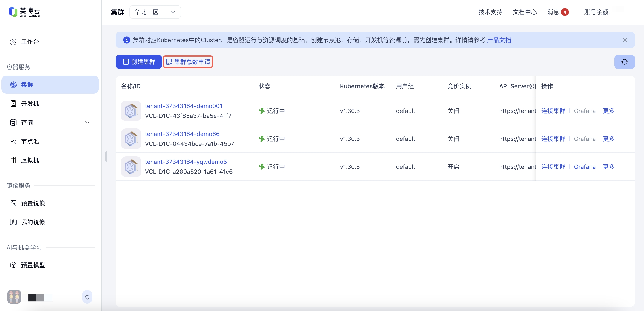The height and width of the screenshot is (311, 644).
Task: Open 开发机 in the sidebar
Action: tap(30, 104)
